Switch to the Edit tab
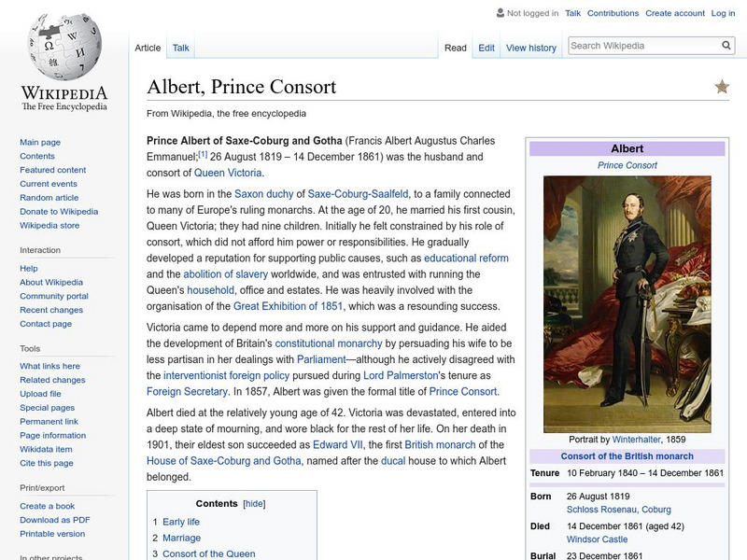Viewport: 747px width, 560px height. (x=486, y=47)
